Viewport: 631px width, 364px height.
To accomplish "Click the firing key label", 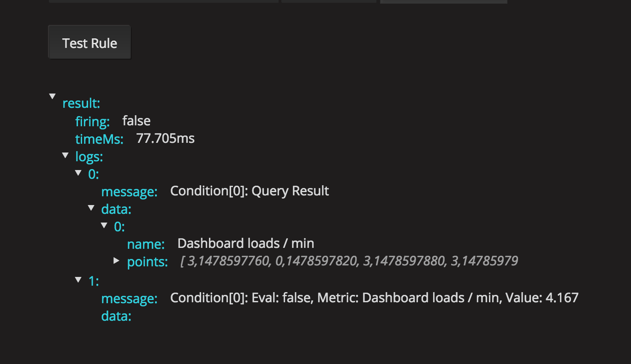I will pyautogui.click(x=92, y=121).
